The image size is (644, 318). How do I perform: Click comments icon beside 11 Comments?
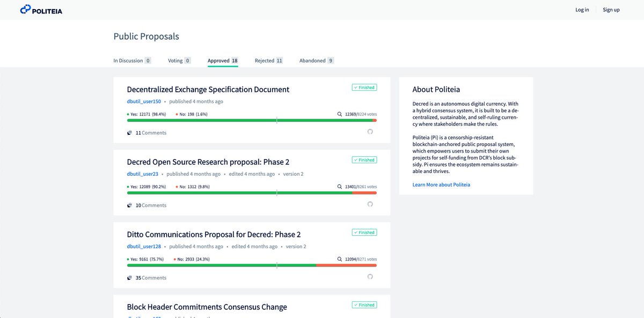pos(129,133)
